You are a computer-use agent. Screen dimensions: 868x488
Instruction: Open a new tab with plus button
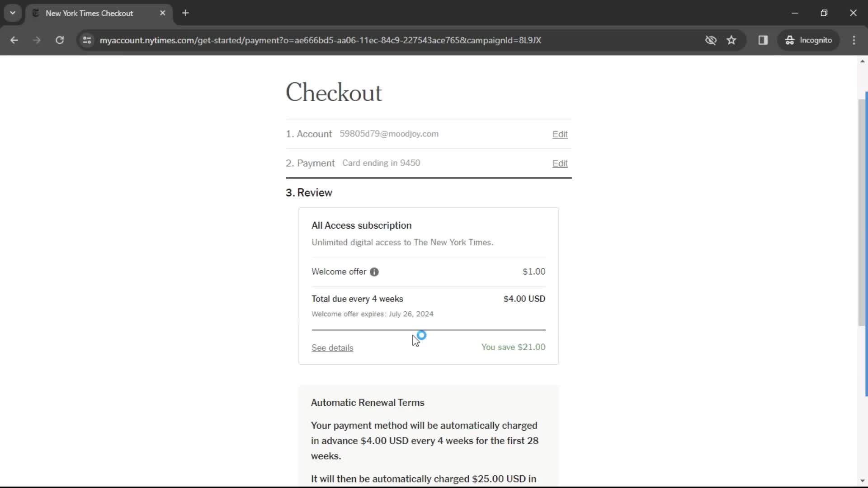click(x=185, y=13)
